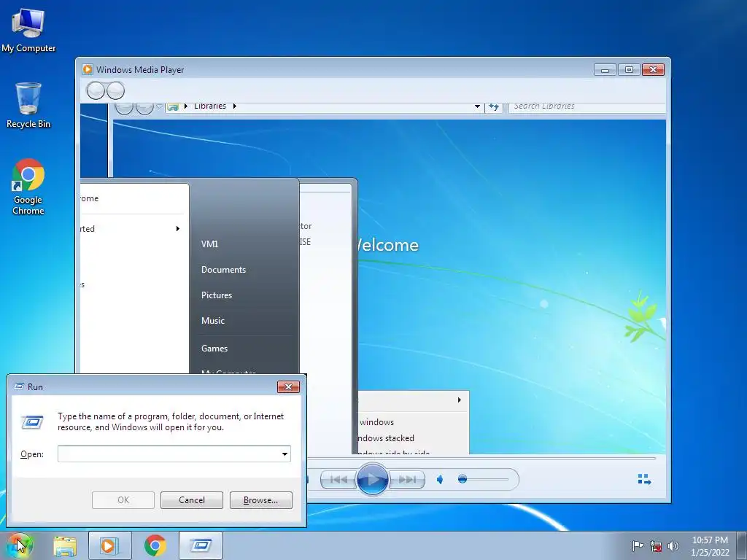Open Action Center flag in system tray
Image resolution: width=747 pixels, height=560 pixels.
637,546
